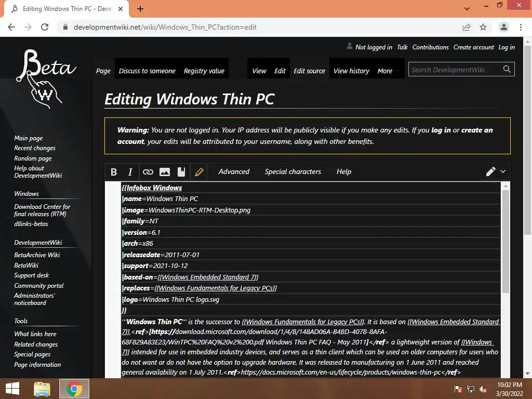Bookmark this page with star icon
The width and height of the screenshot is (532, 399).
coord(483,27)
